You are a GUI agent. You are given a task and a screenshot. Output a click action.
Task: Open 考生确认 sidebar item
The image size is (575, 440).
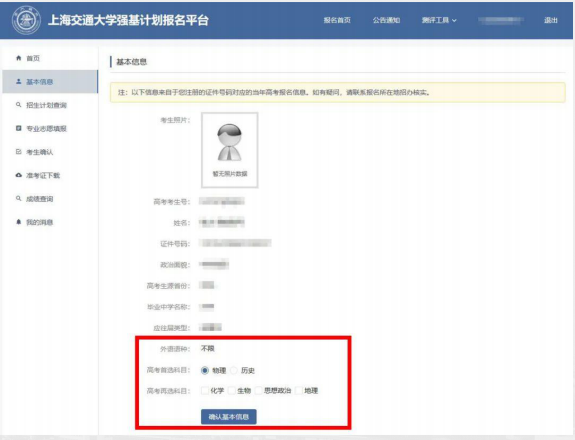(50, 152)
